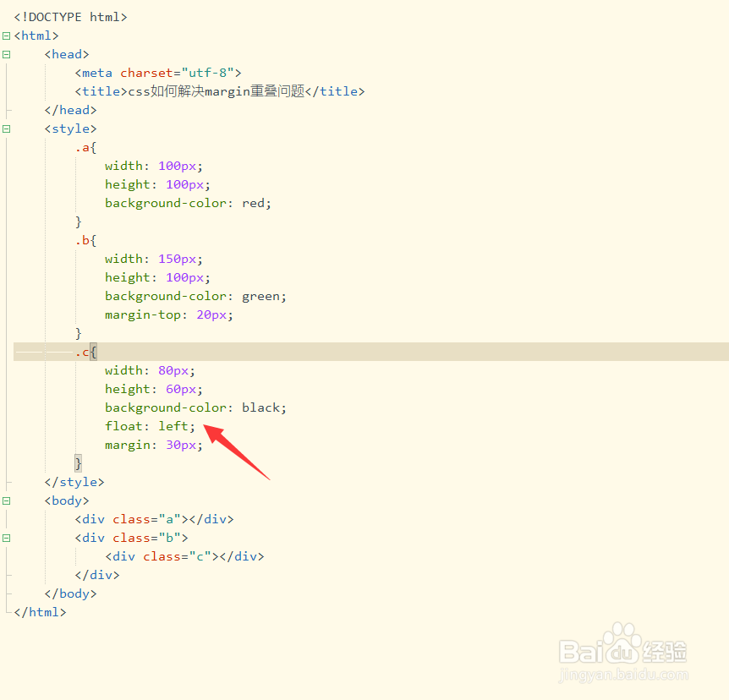Click the div class="b" opening tag
This screenshot has width=729, height=700.
(132, 538)
